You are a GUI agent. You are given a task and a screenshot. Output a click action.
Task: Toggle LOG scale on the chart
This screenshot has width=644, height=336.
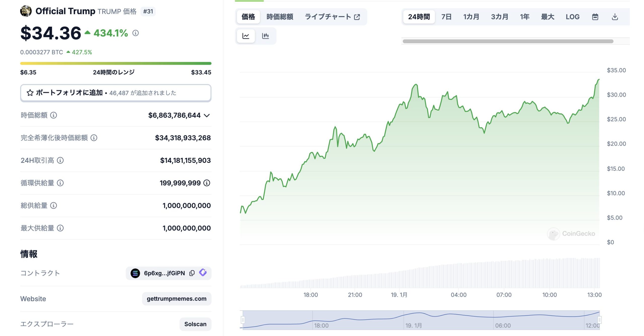572,17
